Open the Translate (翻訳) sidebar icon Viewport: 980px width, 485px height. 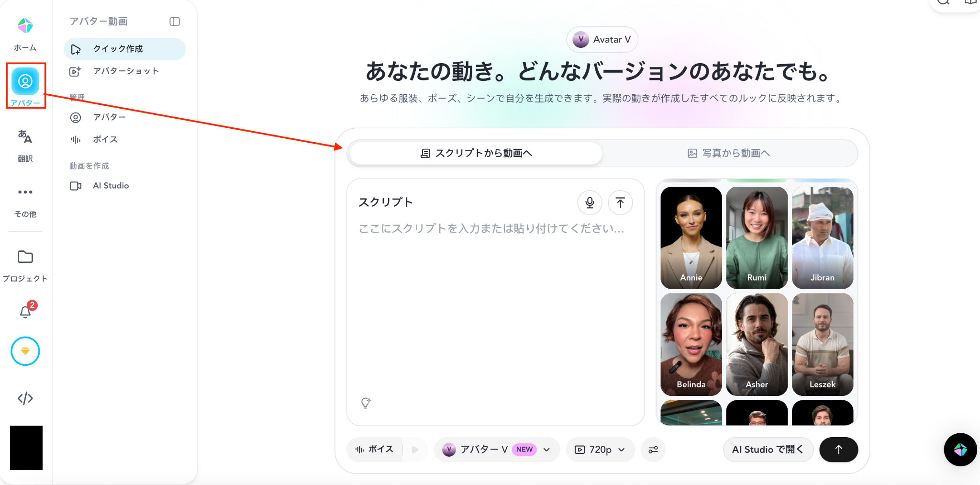[x=25, y=137]
